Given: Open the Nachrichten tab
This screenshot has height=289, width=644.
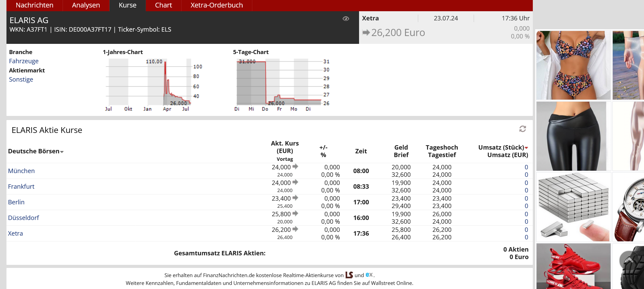Looking at the screenshot, I should click(x=34, y=5).
